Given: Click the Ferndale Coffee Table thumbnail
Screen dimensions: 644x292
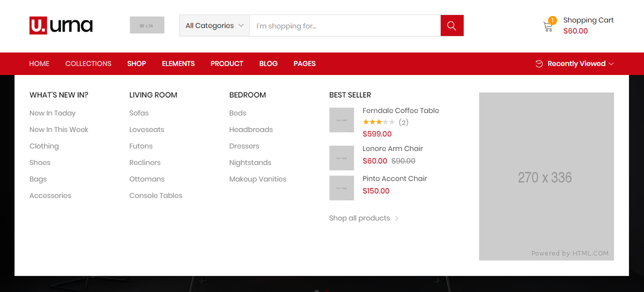Looking at the screenshot, I should 342,120.
